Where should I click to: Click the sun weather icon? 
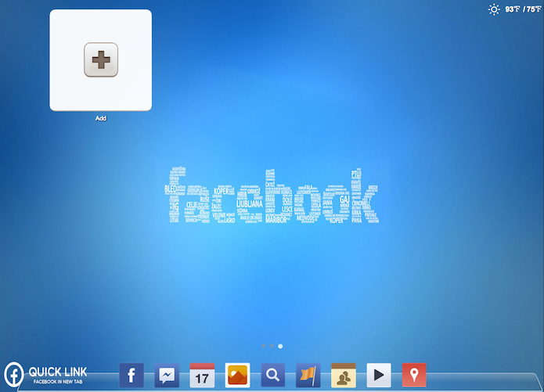(x=494, y=9)
